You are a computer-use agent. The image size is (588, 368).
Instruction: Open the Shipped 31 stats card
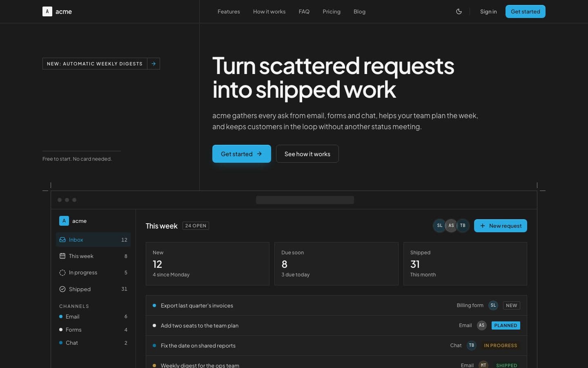click(x=465, y=264)
